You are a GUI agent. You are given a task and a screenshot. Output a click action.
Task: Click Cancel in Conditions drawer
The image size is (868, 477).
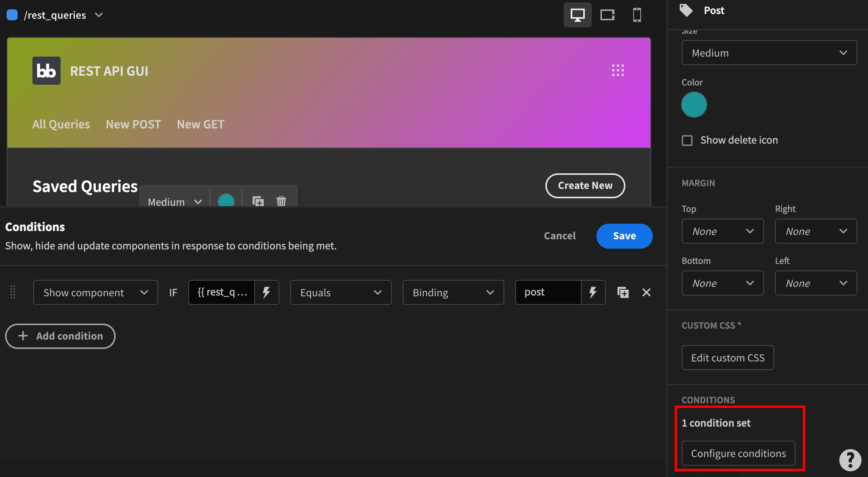[x=560, y=236]
